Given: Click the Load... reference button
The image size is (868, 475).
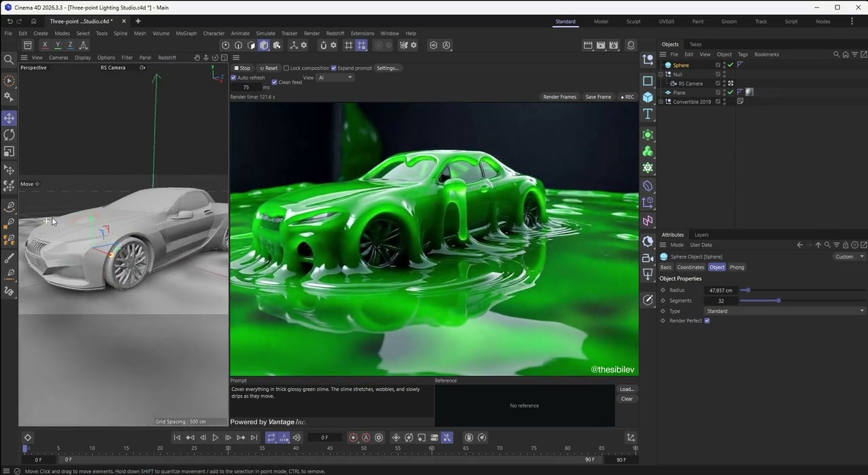Looking at the screenshot, I should (x=627, y=389).
